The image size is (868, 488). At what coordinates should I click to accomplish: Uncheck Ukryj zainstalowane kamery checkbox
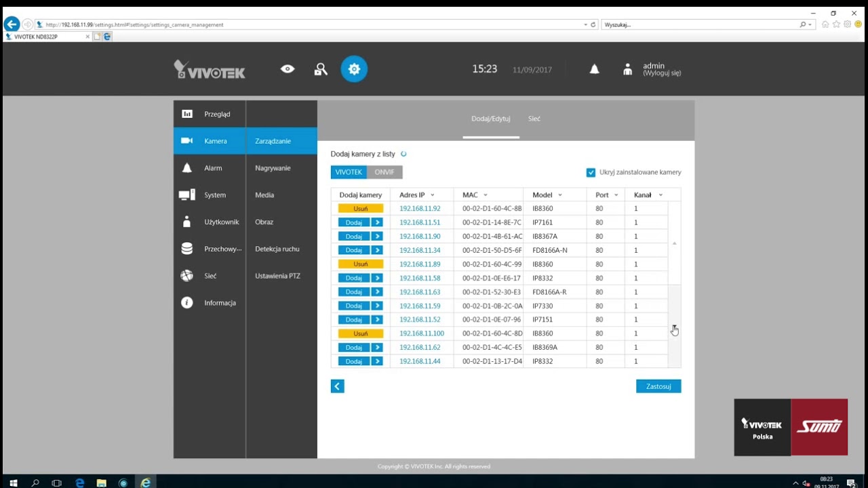tap(591, 172)
